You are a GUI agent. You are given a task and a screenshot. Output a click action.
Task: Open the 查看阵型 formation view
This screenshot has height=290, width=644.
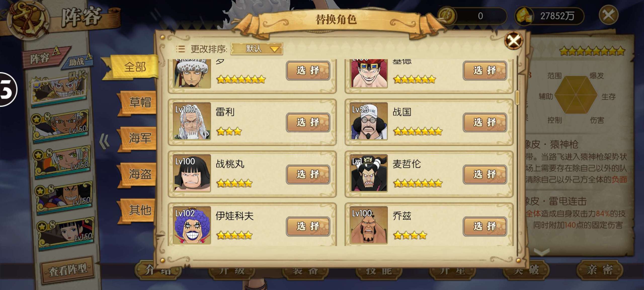(x=68, y=271)
